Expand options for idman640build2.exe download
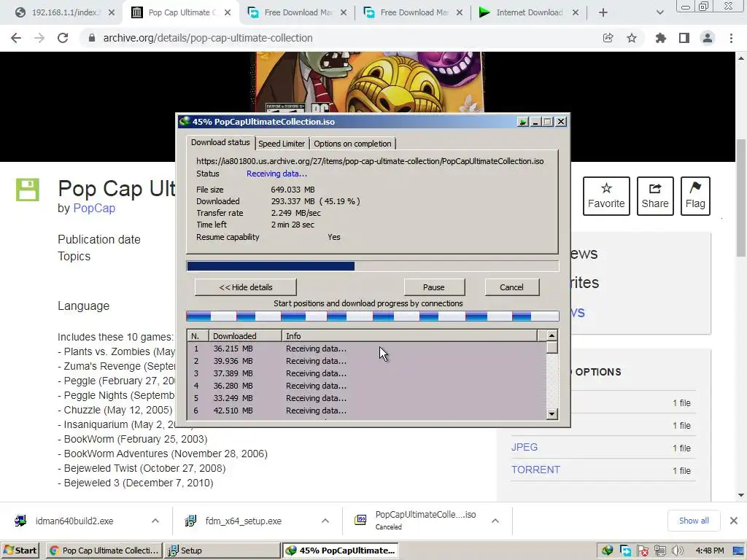The image size is (747, 560). (x=155, y=521)
